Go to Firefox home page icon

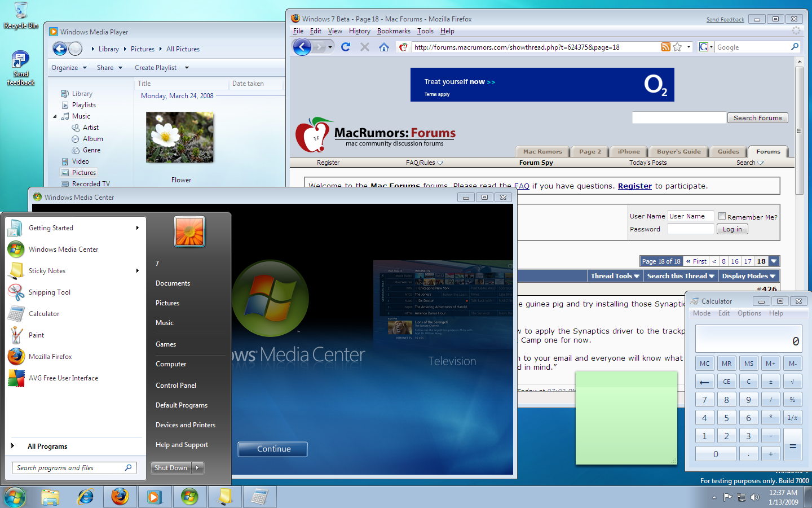click(384, 47)
